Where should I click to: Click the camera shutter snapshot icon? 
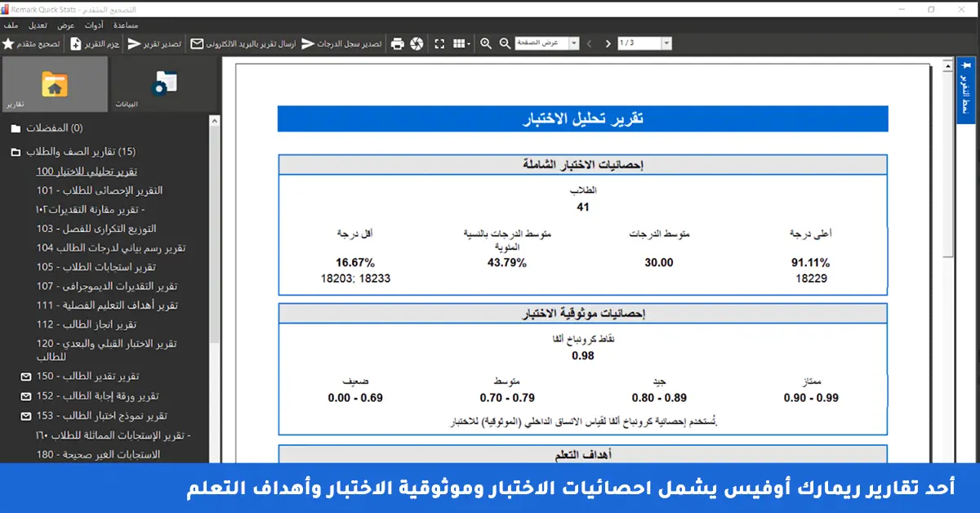(417, 43)
